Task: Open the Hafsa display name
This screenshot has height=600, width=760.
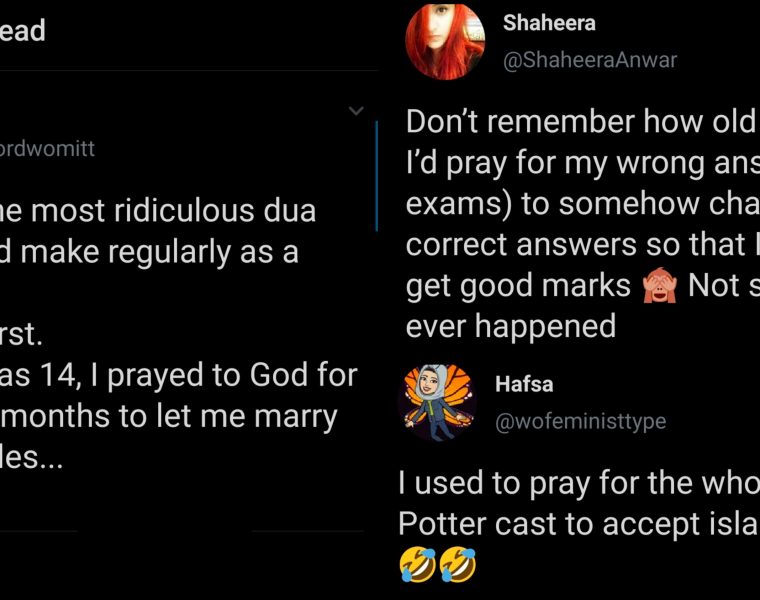Action: point(524,384)
